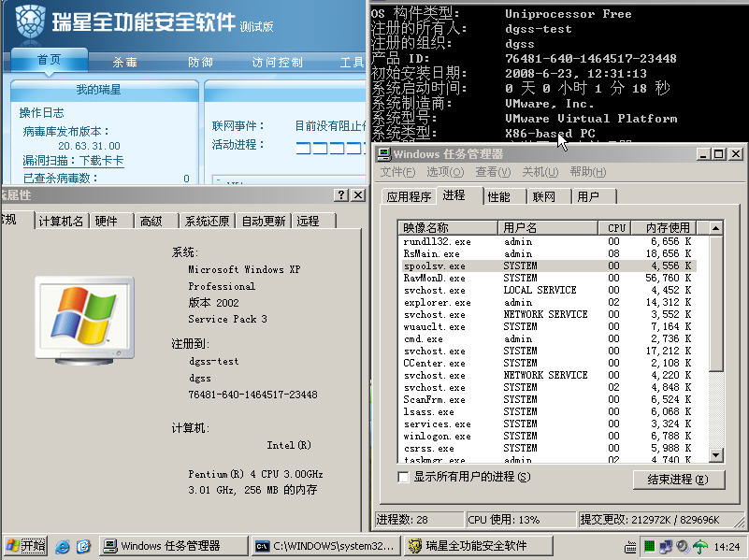Open the 首页 tab in Rising

point(50,60)
